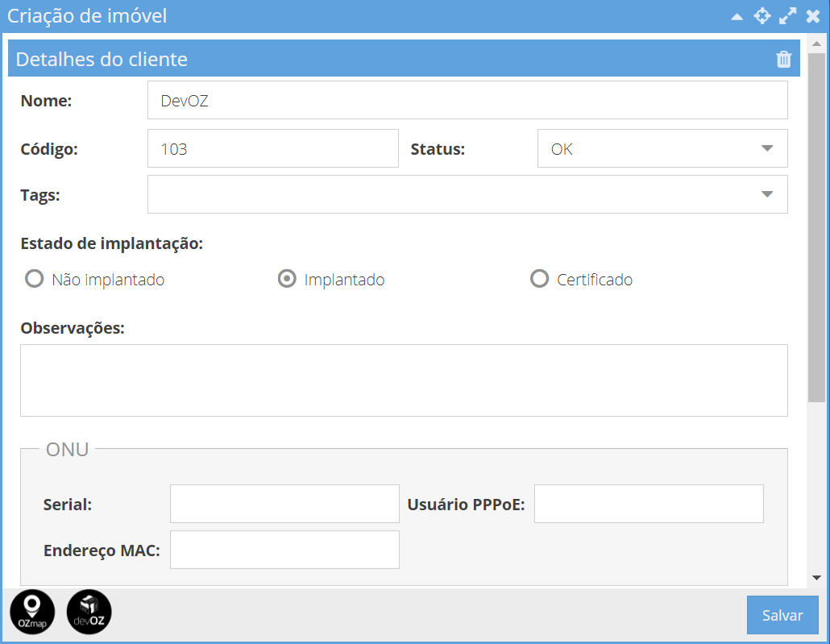Image resolution: width=830 pixels, height=644 pixels.
Task: Focus the Código field containing 103
Action: point(272,148)
